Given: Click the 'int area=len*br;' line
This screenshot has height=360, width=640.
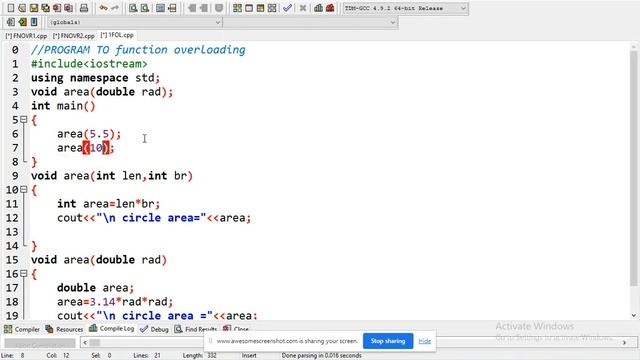Looking at the screenshot, I should click(x=109, y=204).
